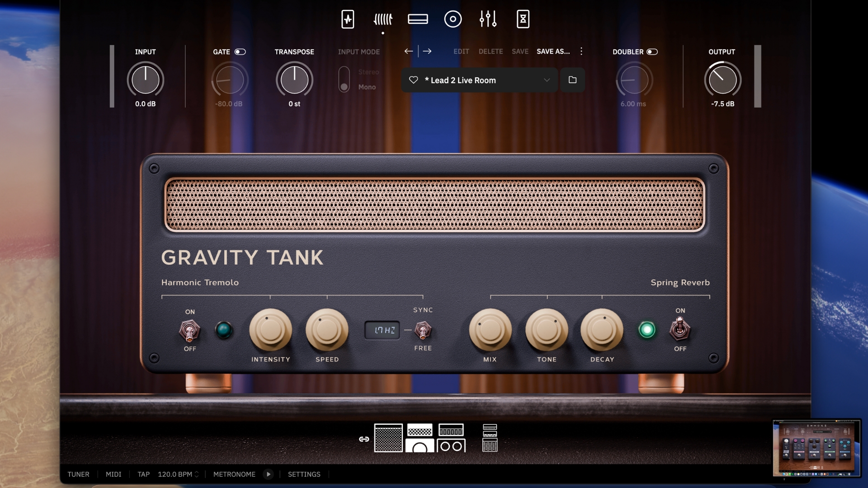Screen dimensions: 868x488
Task: Open the Lead 2 Live Room preset dropdown
Action: tap(479, 80)
